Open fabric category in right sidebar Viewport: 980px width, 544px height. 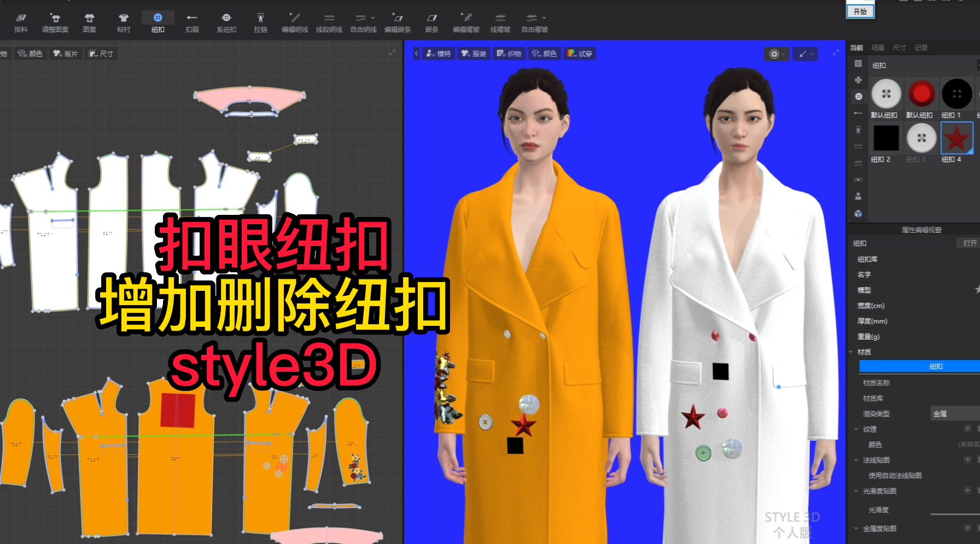tap(858, 63)
